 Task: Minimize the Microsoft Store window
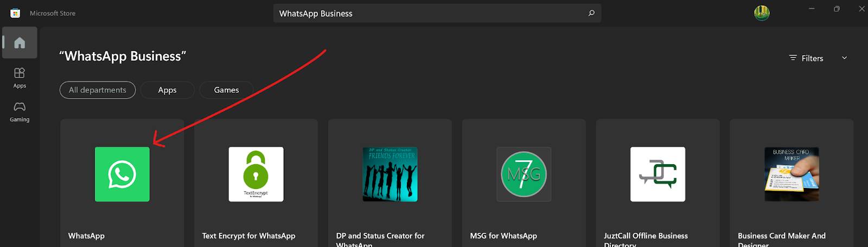(x=812, y=9)
